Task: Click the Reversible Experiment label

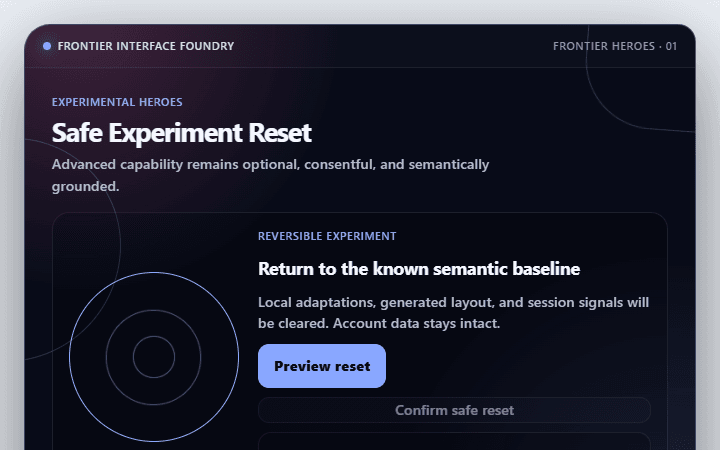Action: pyautogui.click(x=327, y=236)
